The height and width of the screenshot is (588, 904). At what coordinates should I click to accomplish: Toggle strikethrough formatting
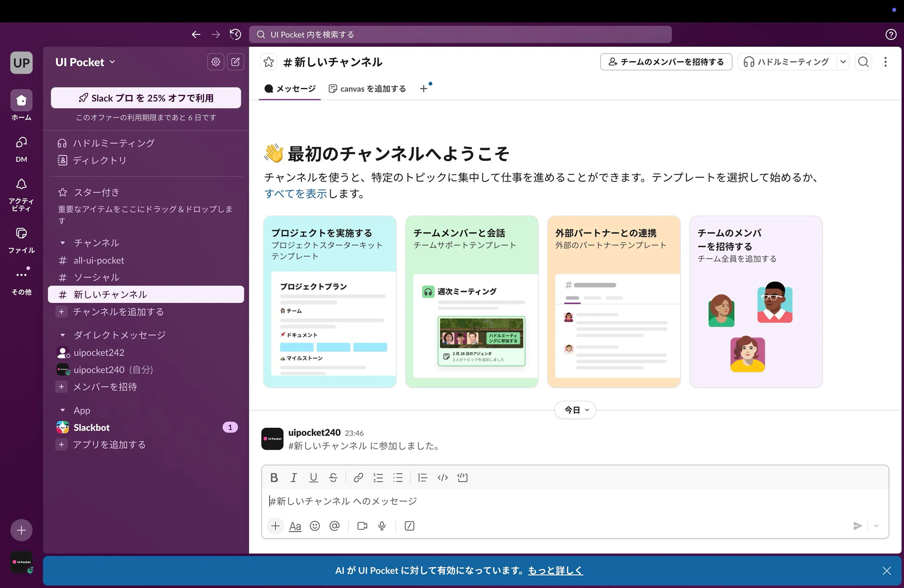pos(333,477)
